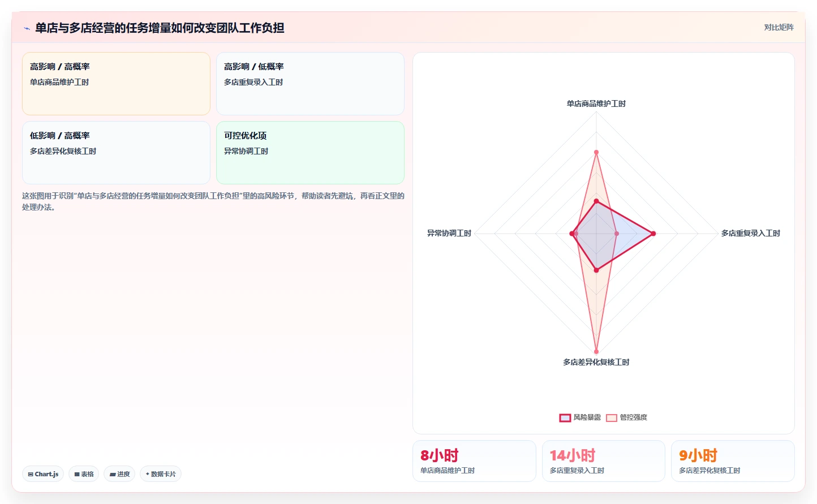Click the 异常协调工时 radar axis label

[449, 233]
